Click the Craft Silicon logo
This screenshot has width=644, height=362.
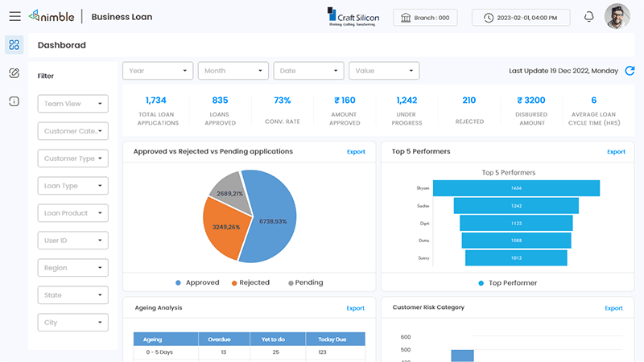coord(353,17)
